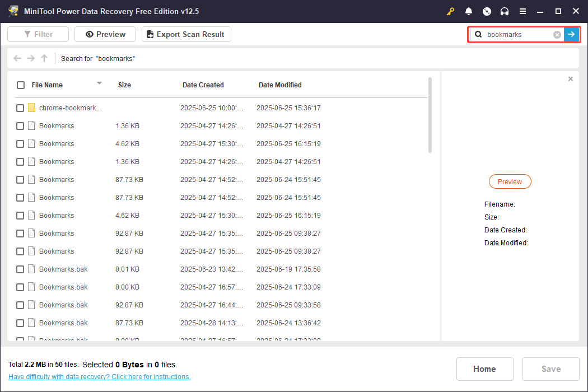Check the chrome-bookmark folder checkbox
Screen dimensions: 588x392
(x=20, y=108)
